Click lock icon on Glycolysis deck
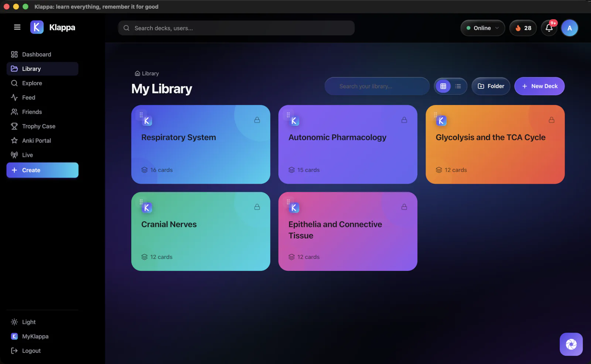 point(551,120)
